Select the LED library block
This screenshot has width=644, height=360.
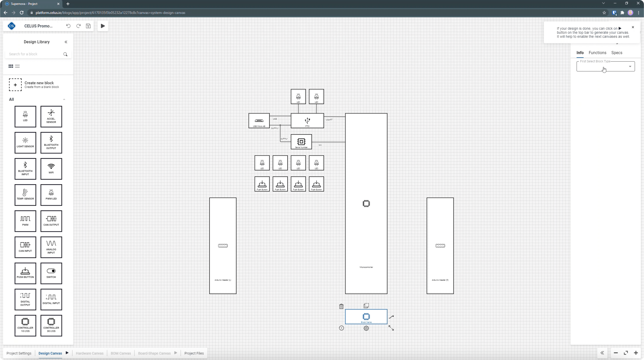pos(25,117)
